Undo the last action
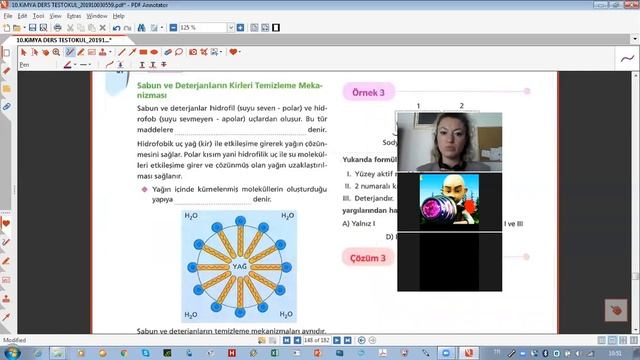Image resolution: width=640 pixels, height=360 pixels. (x=116, y=28)
